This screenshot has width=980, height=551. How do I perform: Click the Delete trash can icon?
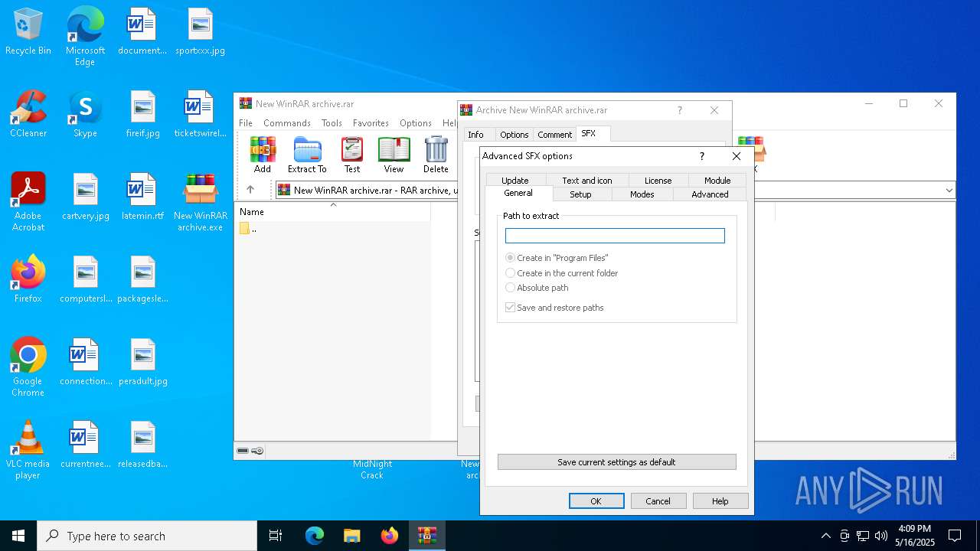click(x=436, y=155)
